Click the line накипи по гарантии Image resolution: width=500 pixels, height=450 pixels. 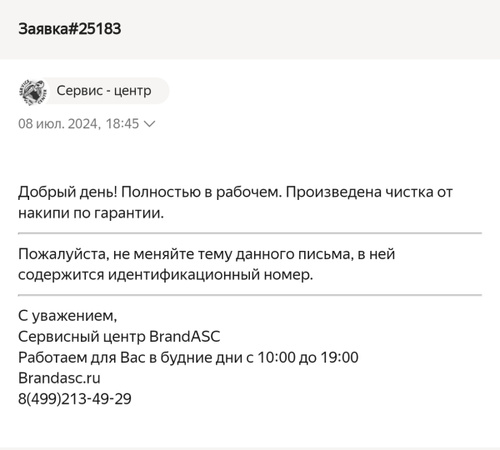(x=91, y=213)
